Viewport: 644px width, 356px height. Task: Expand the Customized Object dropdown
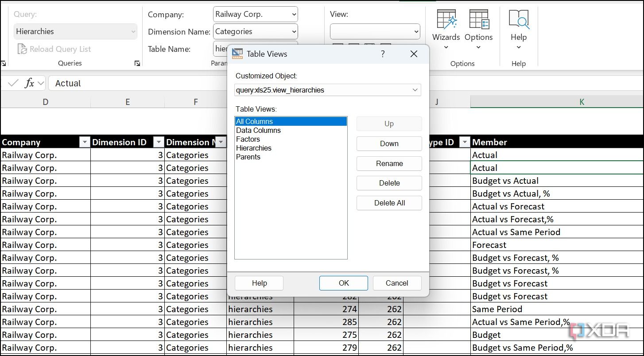pos(415,90)
